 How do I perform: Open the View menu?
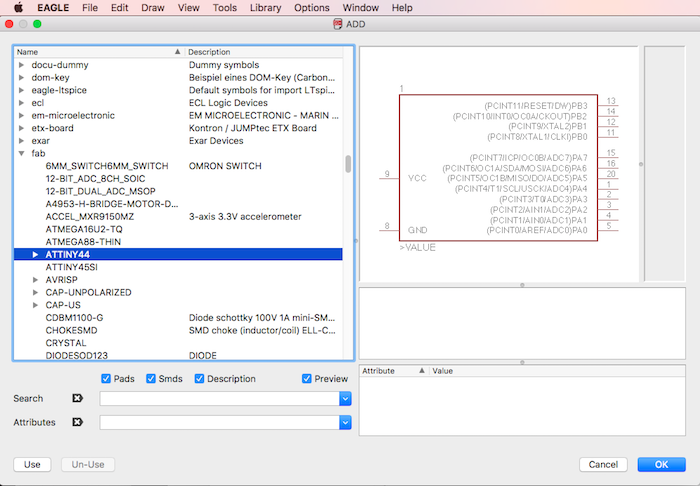[188, 8]
